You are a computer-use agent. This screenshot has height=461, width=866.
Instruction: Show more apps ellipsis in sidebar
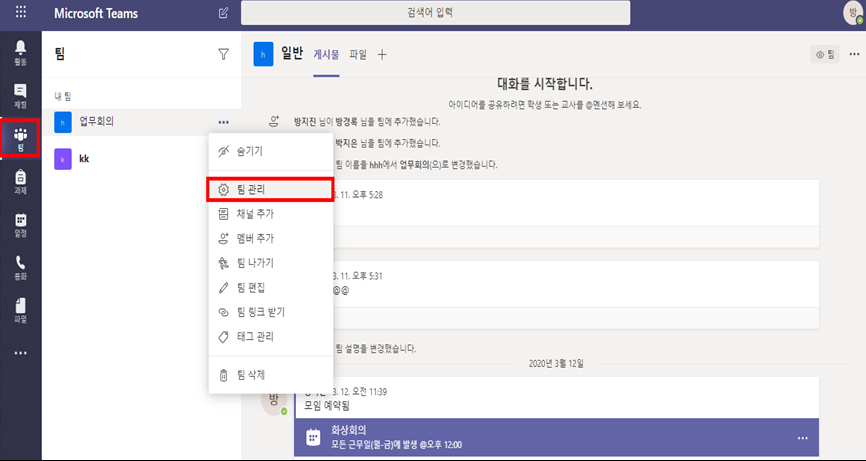coord(20,353)
